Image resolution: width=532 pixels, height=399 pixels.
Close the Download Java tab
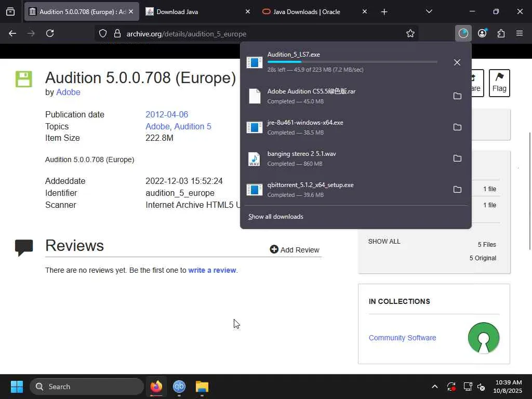(x=248, y=12)
